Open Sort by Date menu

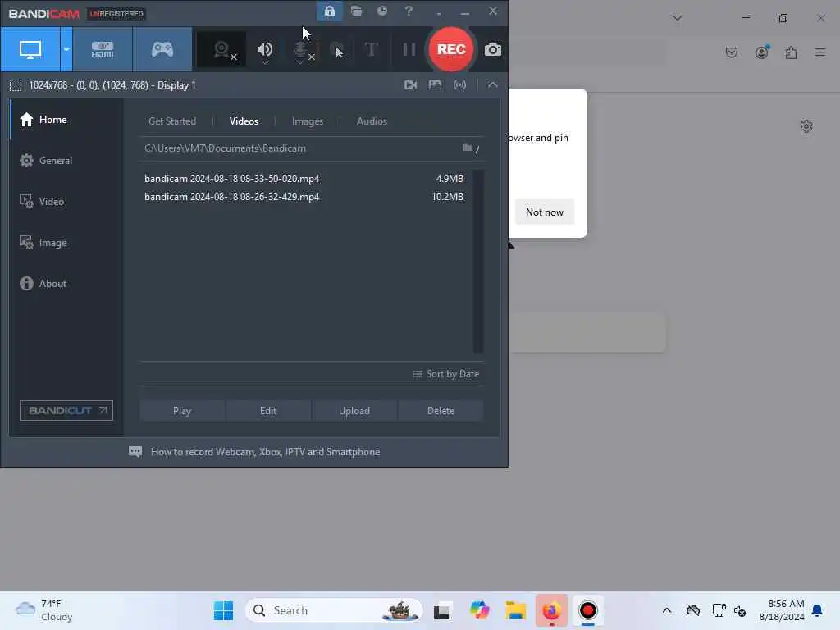click(x=446, y=374)
